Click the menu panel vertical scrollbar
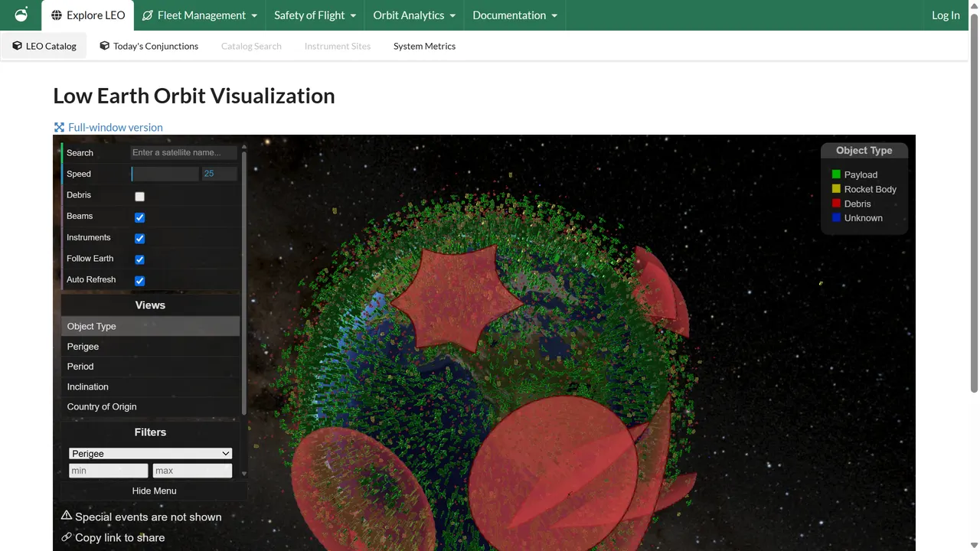 coord(244,283)
